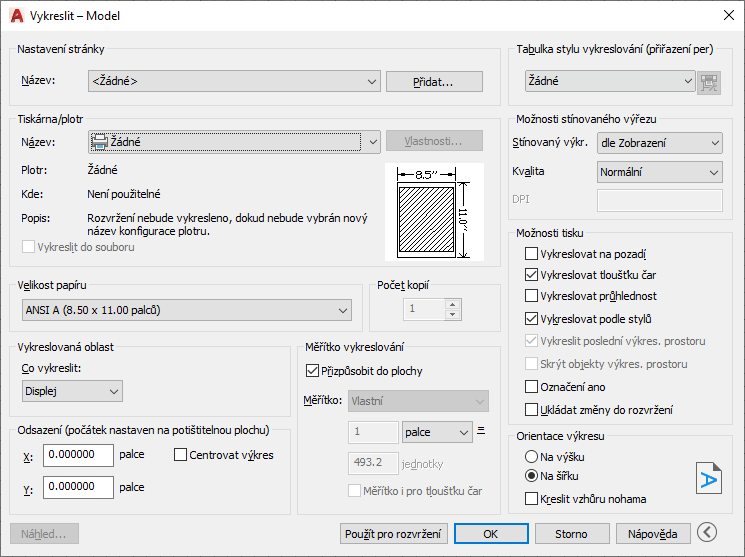
Task: Uncheck Přizpůsobit do plochy
Action: click(x=312, y=371)
